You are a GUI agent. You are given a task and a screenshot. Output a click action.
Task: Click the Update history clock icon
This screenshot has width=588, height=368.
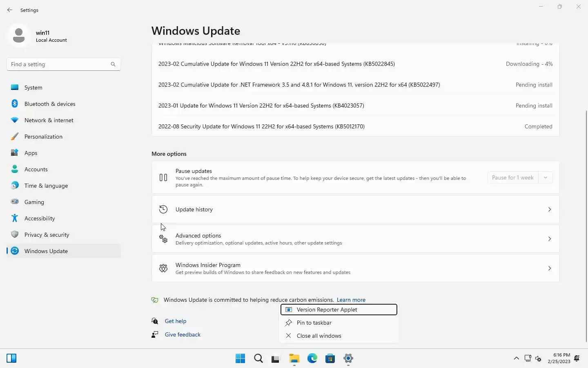click(x=163, y=209)
